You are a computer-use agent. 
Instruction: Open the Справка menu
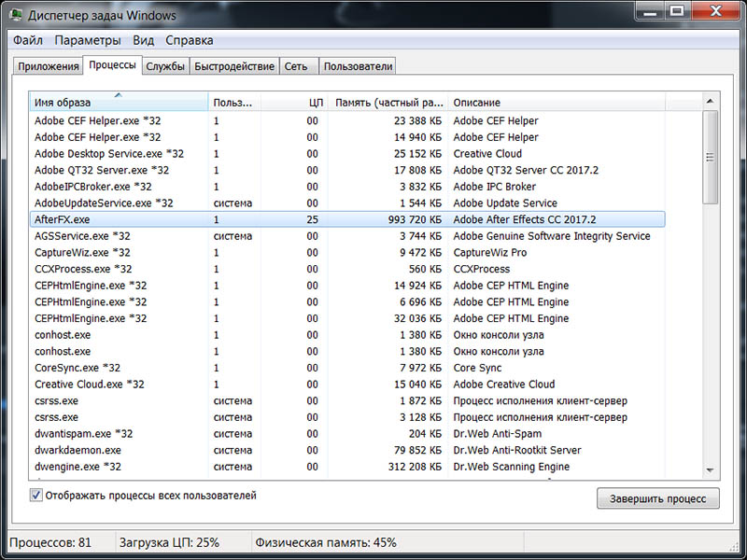(190, 40)
